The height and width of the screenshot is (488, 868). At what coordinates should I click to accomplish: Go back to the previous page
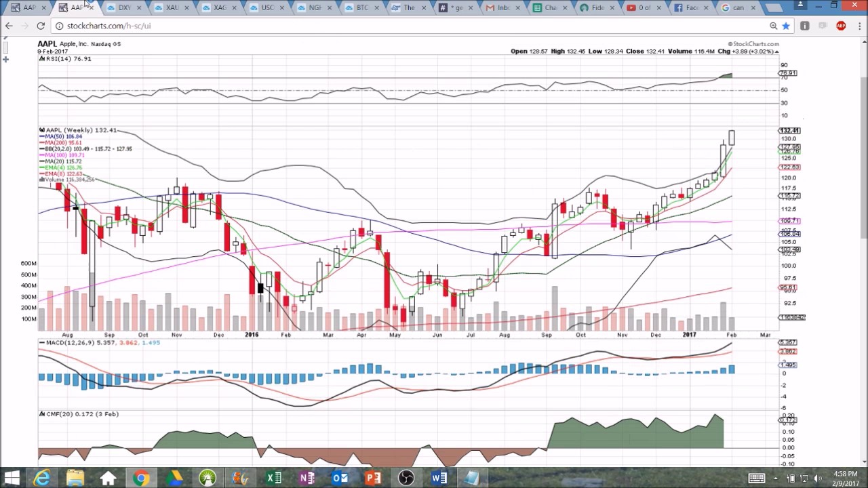coord(9,26)
